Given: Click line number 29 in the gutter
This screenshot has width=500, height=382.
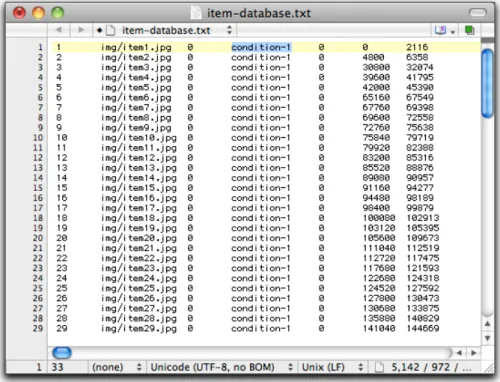Looking at the screenshot, I should (x=38, y=328).
